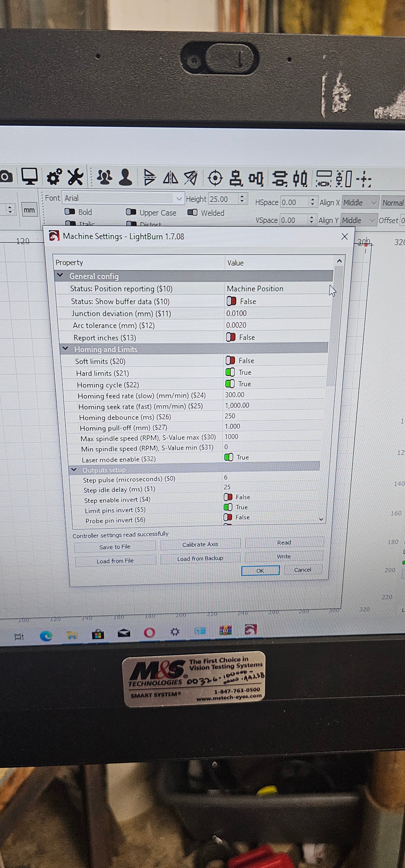
Task: Select the Status: Position reporting value Machine Position
Action: (255, 288)
